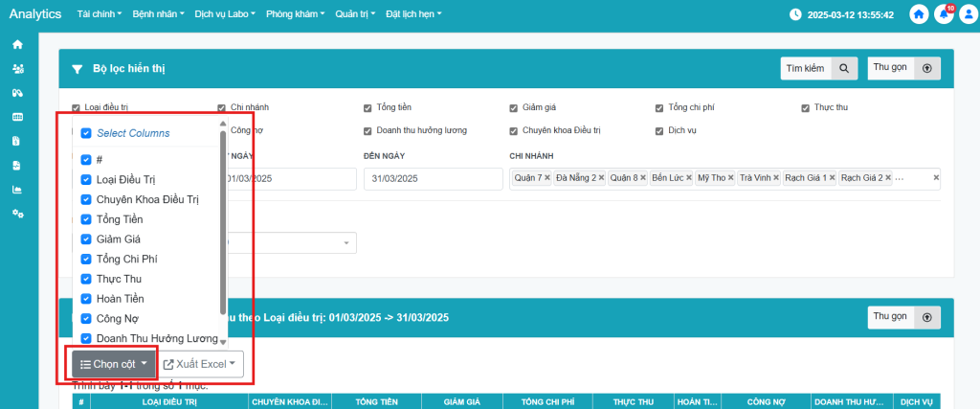Click the round home button in the top bar
Screen dimensions: 980x409
click(x=920, y=14)
